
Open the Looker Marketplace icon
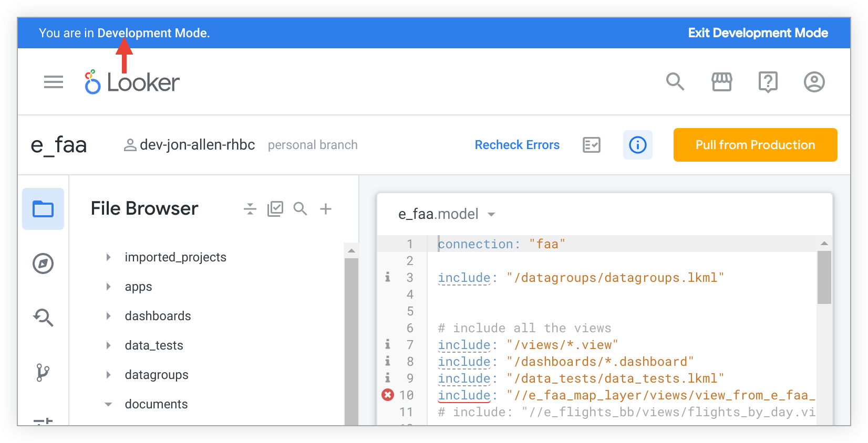721,82
